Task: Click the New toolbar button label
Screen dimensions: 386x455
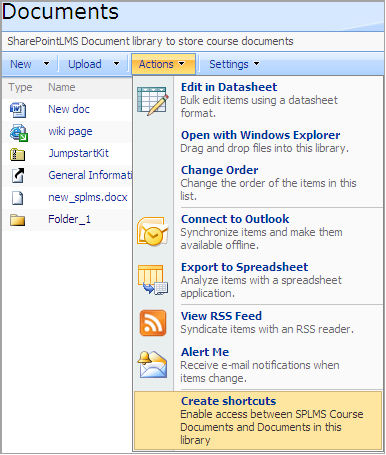Action: [21, 64]
